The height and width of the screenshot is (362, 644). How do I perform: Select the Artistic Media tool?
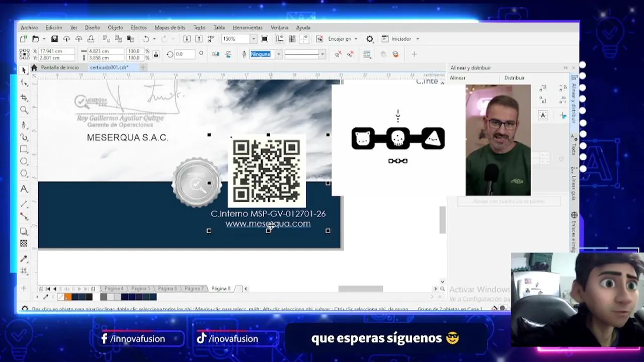pos(24,137)
